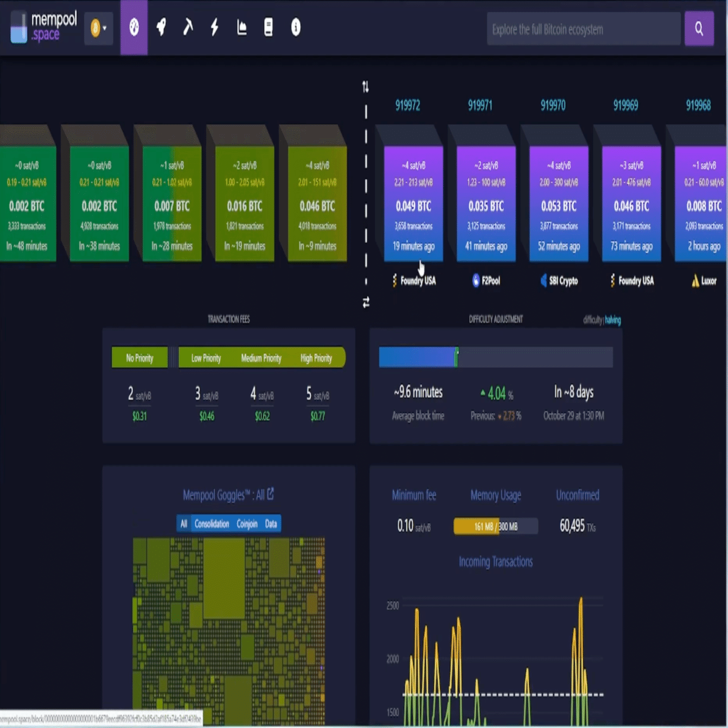This screenshot has width=728, height=728.
Task: Click the Foundry USA pool under block 919972
Action: [414, 280]
